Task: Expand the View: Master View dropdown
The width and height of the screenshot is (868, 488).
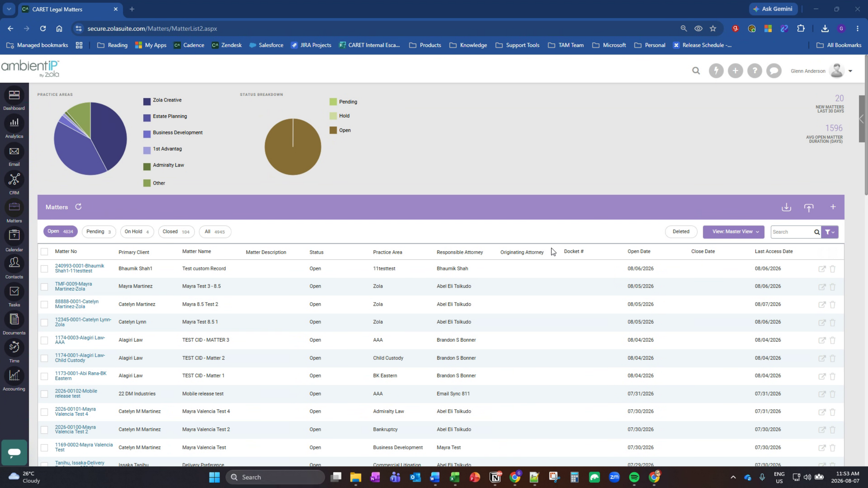Action: 733,232
